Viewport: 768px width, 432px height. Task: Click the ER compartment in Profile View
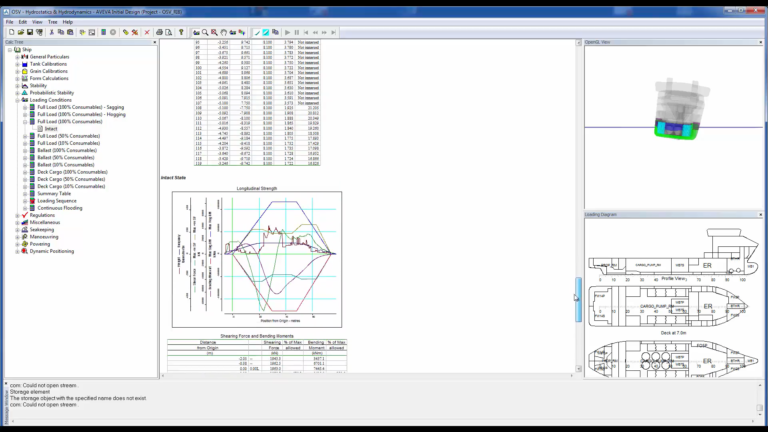707,265
